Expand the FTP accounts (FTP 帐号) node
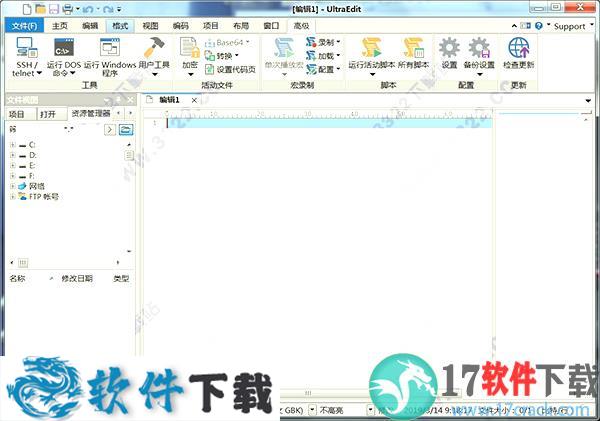 [x=12, y=197]
